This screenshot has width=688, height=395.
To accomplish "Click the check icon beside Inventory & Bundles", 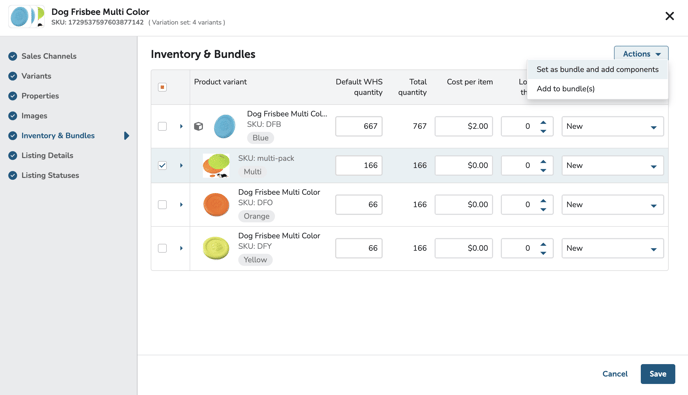I will 13,136.
